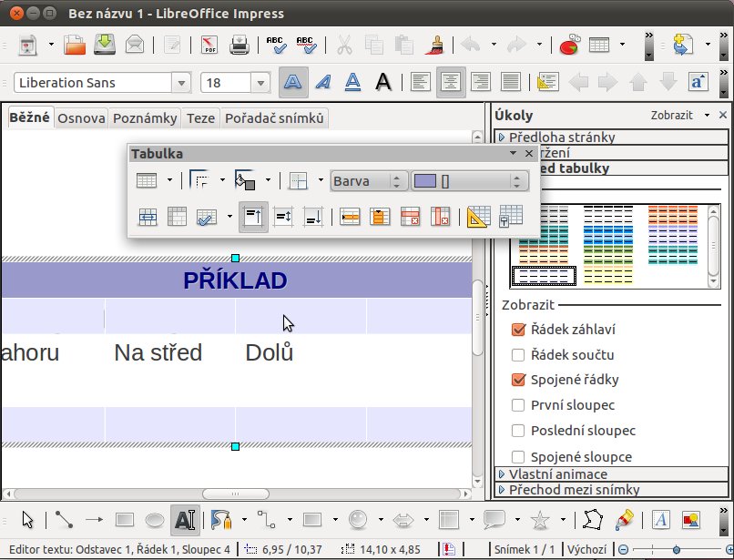734x560 pixels.
Task: Split cells in the Tabulka toolbar
Action: click(177, 217)
